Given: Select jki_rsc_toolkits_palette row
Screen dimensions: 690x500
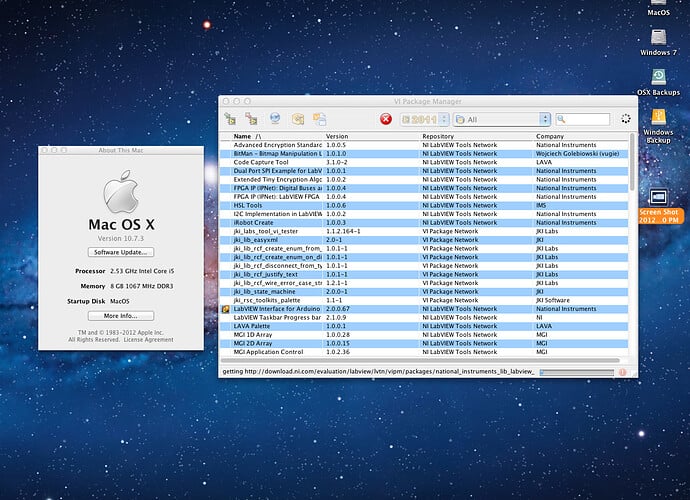Looking at the screenshot, I should pos(424,300).
